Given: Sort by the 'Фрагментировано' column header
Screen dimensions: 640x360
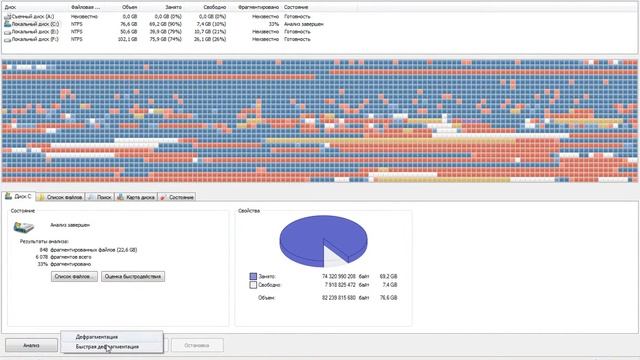Looking at the screenshot, I should click(x=258, y=7).
